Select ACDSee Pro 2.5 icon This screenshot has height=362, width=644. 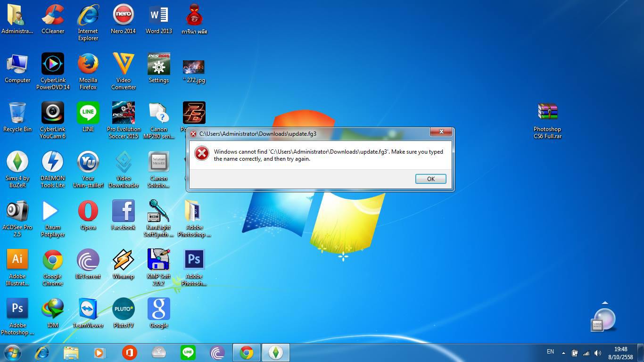pyautogui.click(x=17, y=219)
